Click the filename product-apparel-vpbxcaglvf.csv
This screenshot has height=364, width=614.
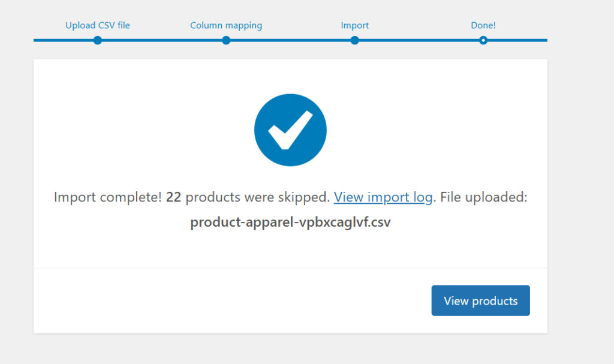[290, 222]
